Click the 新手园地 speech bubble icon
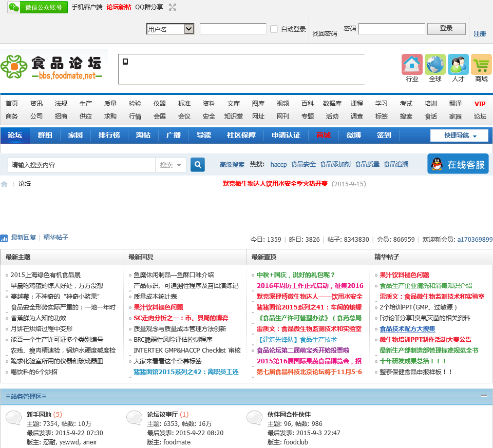 click(x=14, y=418)
